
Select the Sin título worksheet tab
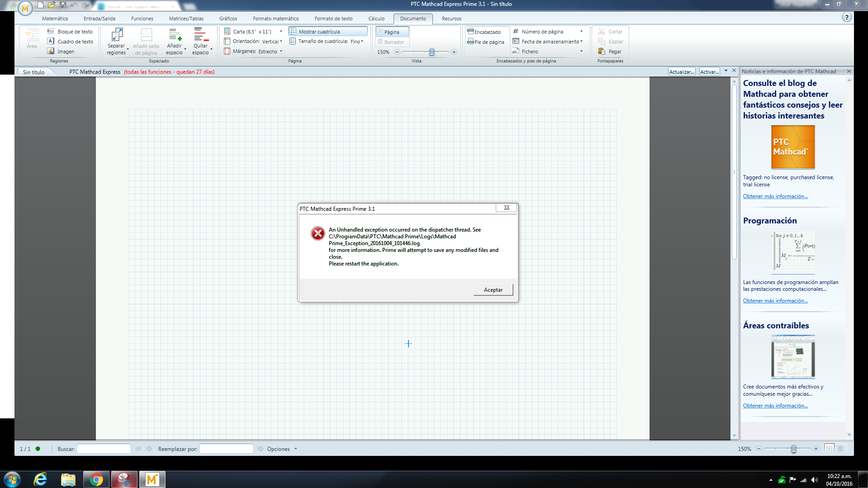(34, 72)
